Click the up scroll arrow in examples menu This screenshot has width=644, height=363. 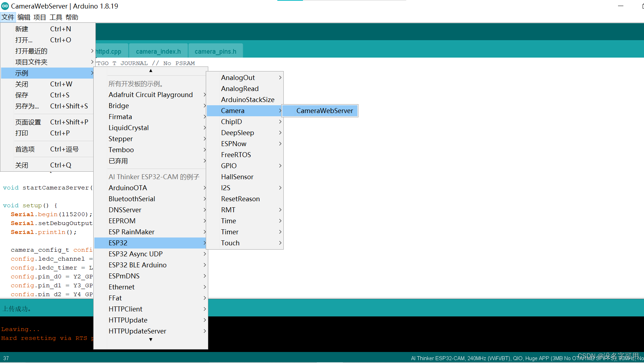tap(151, 71)
